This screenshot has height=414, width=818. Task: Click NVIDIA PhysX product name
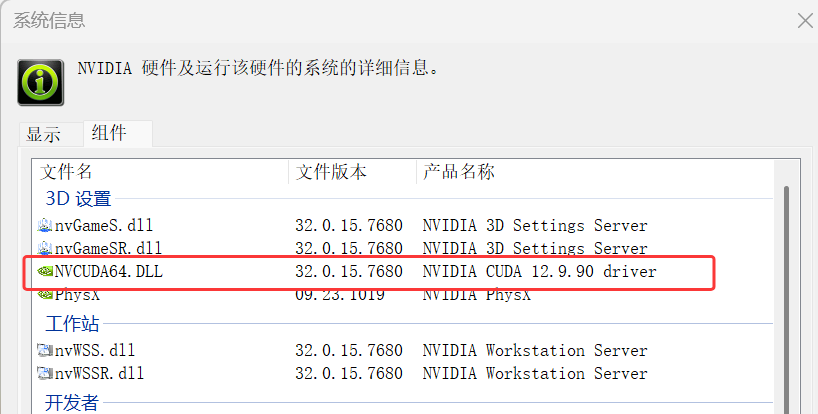(477, 295)
